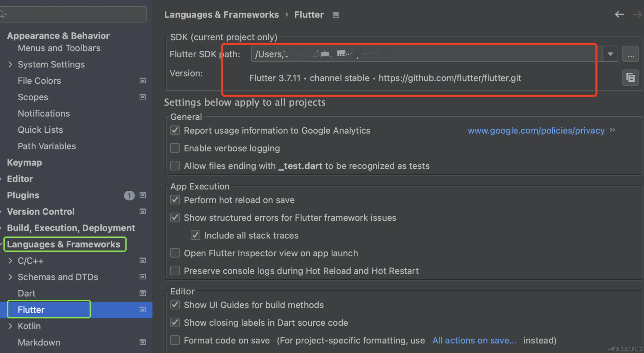Disable Perform hot reload on save
This screenshot has width=644, height=353.
point(175,200)
